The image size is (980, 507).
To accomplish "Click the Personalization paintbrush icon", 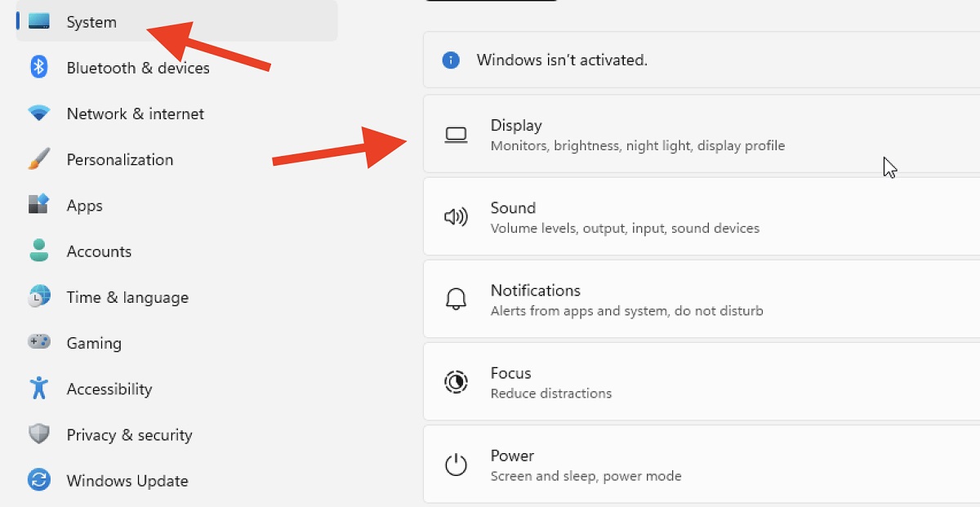I will point(38,159).
